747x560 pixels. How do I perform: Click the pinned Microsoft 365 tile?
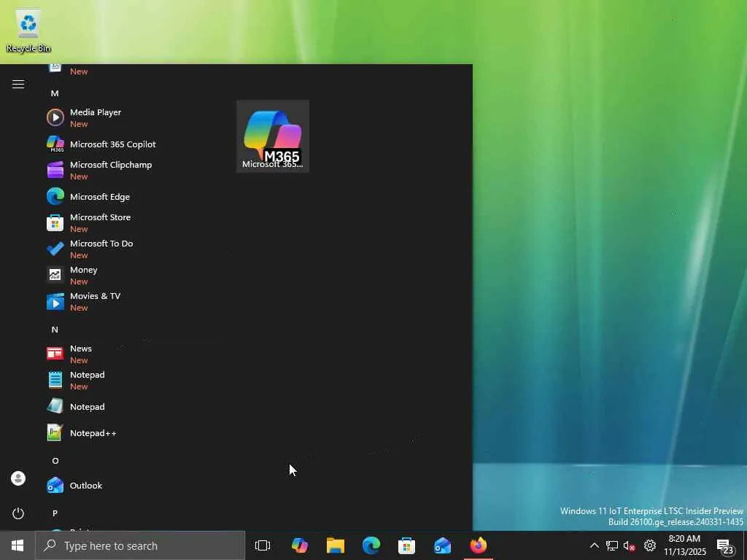tap(273, 136)
